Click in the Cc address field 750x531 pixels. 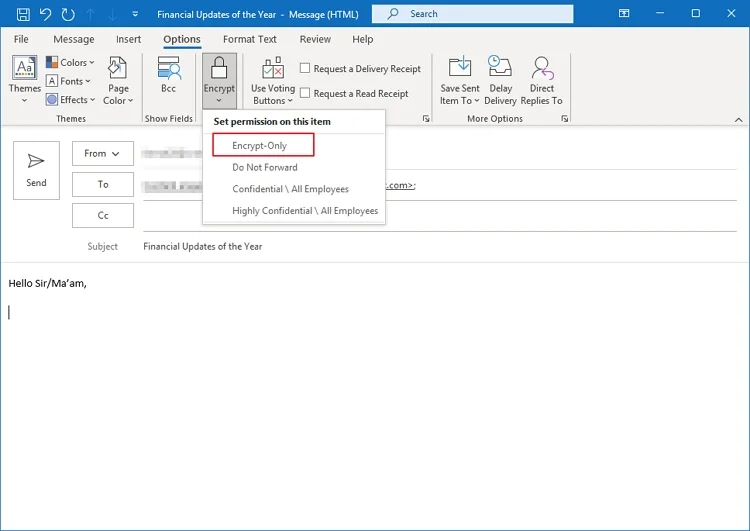[440, 217]
